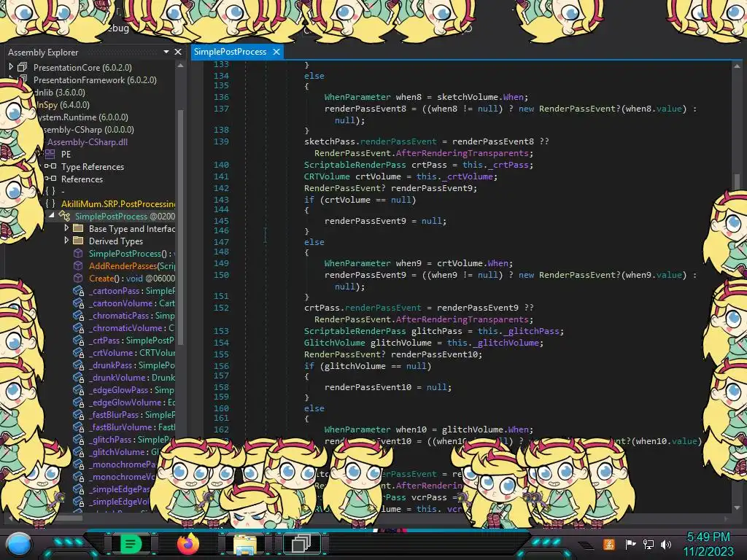The height and width of the screenshot is (560, 747).
Task: Switch to the SimplePostProcess tab
Action: pos(230,52)
